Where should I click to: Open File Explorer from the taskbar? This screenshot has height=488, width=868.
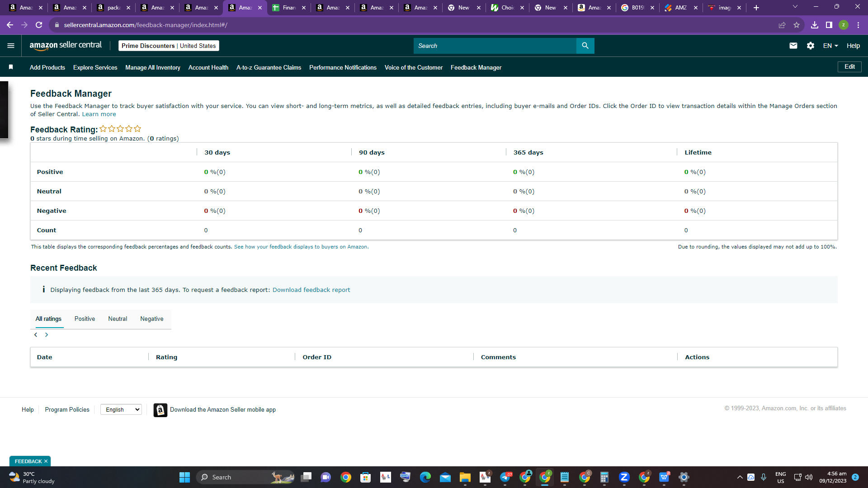465,477
